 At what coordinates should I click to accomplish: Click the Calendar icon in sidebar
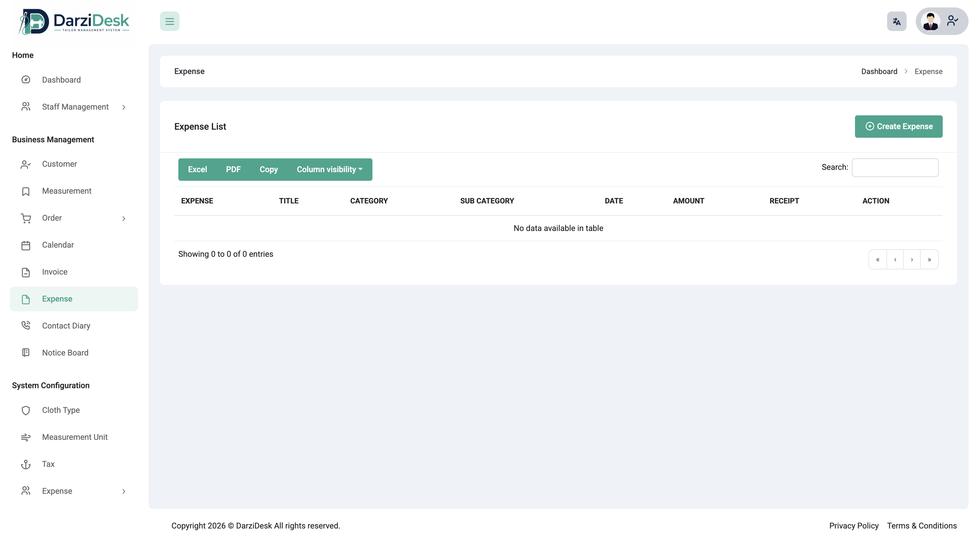[26, 245]
